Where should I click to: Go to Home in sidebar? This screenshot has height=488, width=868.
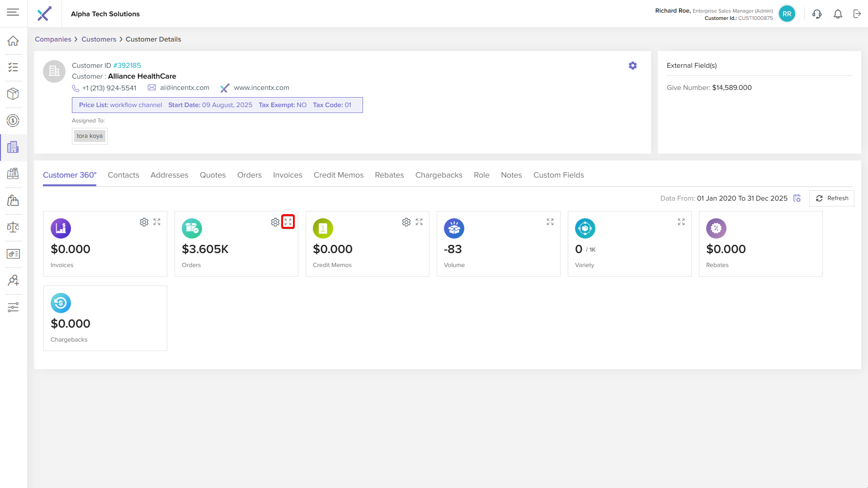[x=13, y=41]
